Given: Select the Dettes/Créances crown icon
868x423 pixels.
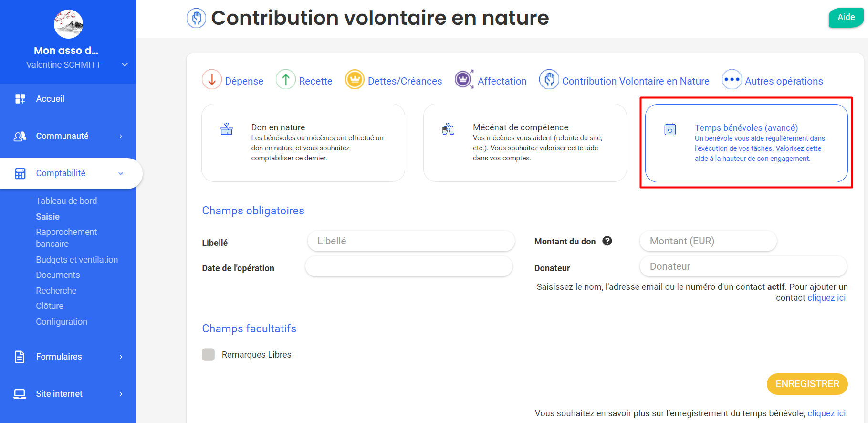Looking at the screenshot, I should coord(355,80).
